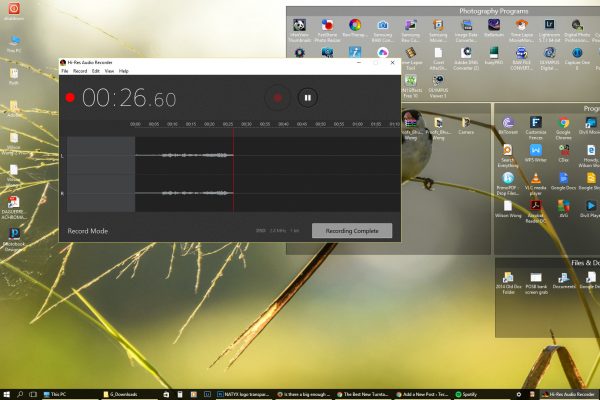Open the VLC media player desktop icon
Screen dimensions: 600x400
point(536,181)
